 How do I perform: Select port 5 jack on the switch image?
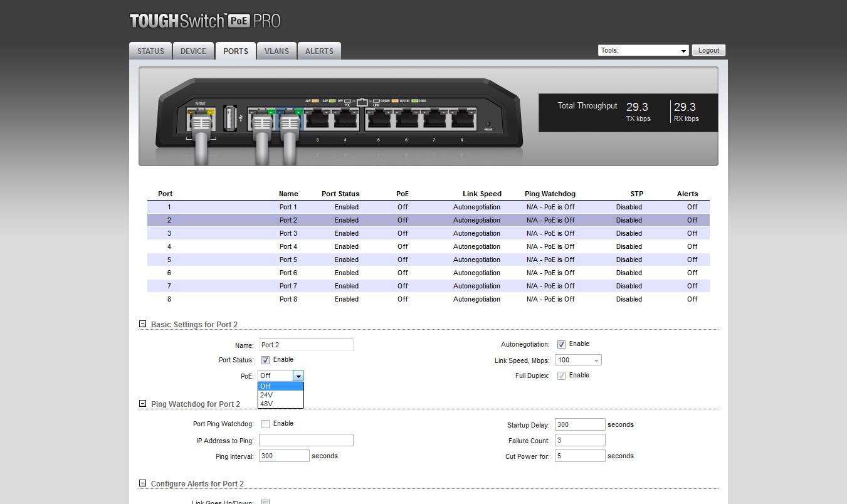379,119
